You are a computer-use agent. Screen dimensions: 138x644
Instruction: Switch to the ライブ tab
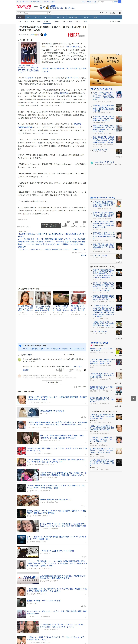click(x=37, y=17)
